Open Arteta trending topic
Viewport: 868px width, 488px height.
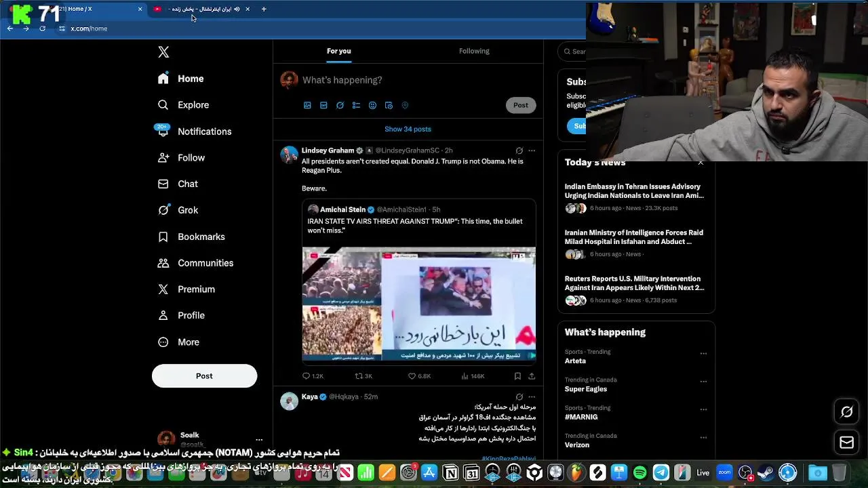click(575, 361)
